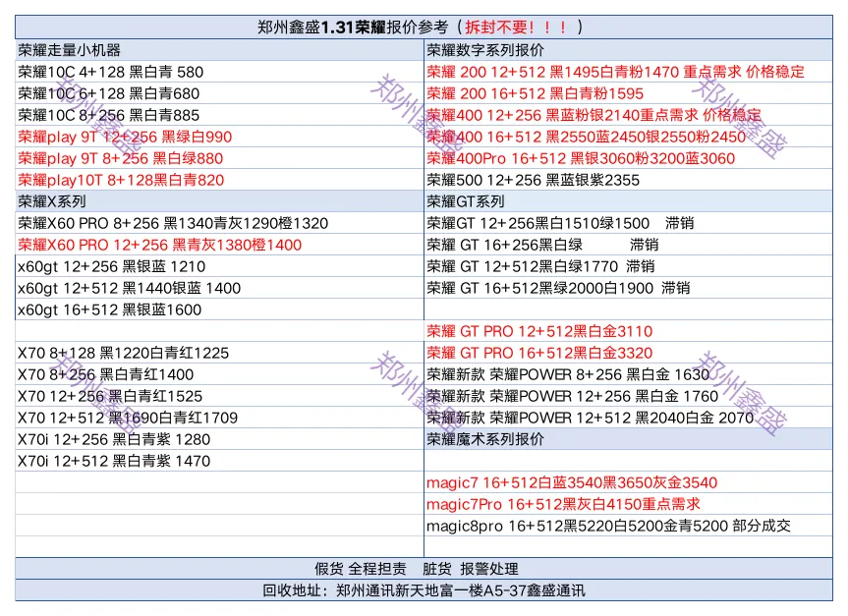Click row 荣耀POWER 8+256 黑白金 1630
848x616 pixels.
(x=629, y=374)
